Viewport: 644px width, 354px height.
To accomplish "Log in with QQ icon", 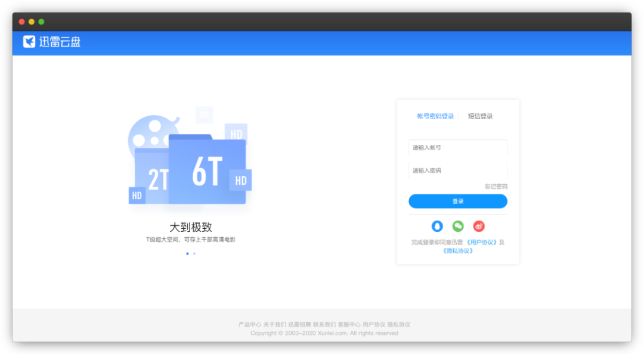I will [437, 226].
